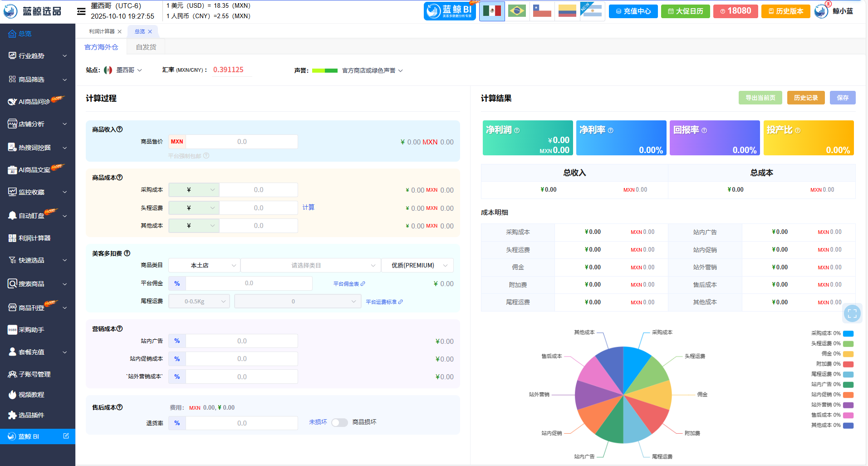The height and width of the screenshot is (466, 868).
Task: Click the 历史记录 button
Action: pyautogui.click(x=805, y=98)
